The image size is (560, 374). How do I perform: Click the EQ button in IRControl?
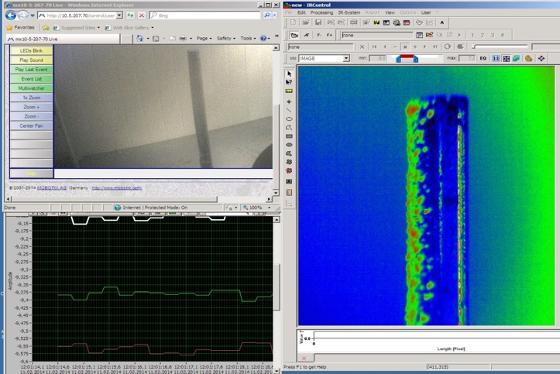[x=483, y=58]
